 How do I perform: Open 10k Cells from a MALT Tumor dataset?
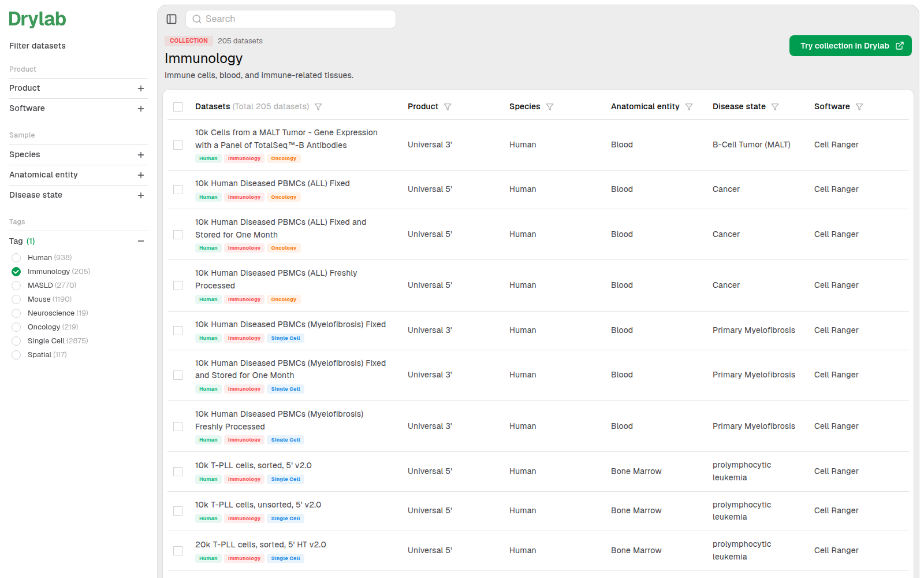tap(286, 139)
